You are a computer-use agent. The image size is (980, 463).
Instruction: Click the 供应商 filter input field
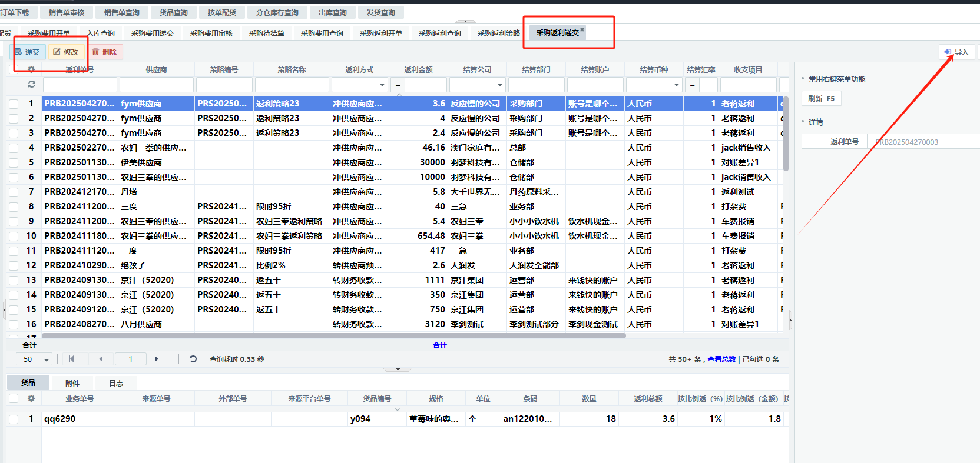(x=156, y=85)
